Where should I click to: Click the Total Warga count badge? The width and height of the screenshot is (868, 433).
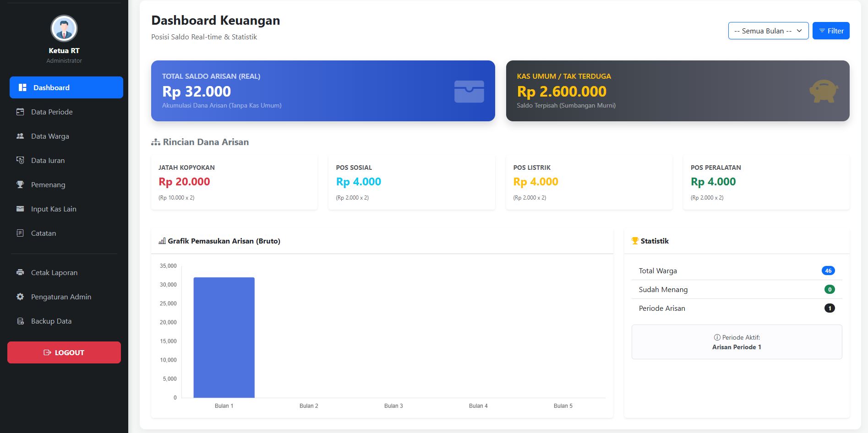tap(828, 271)
